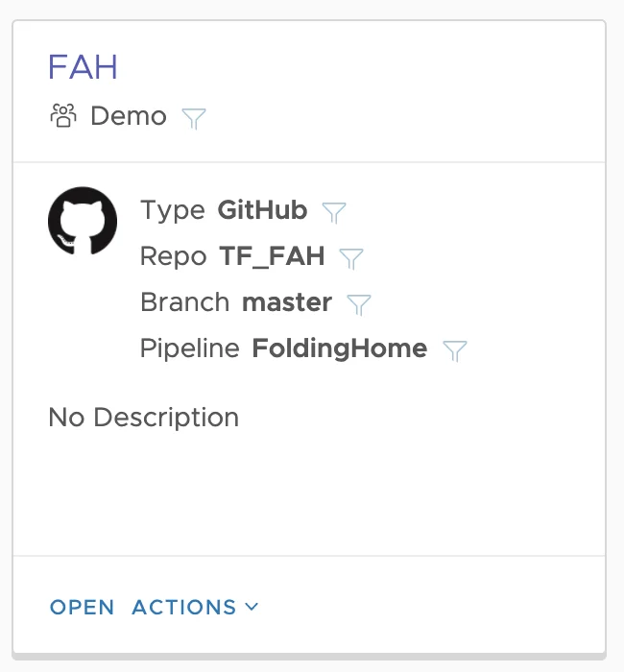Click the project users group icon

[x=63, y=116]
